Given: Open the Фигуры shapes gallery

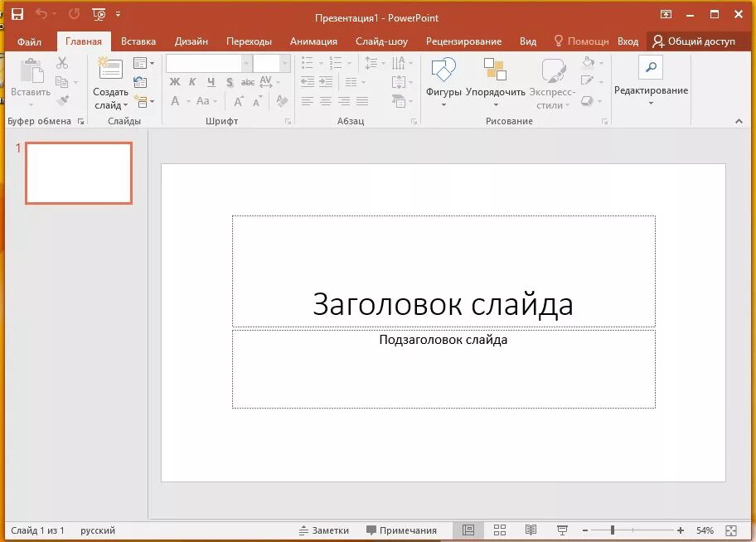Looking at the screenshot, I should tap(443, 83).
